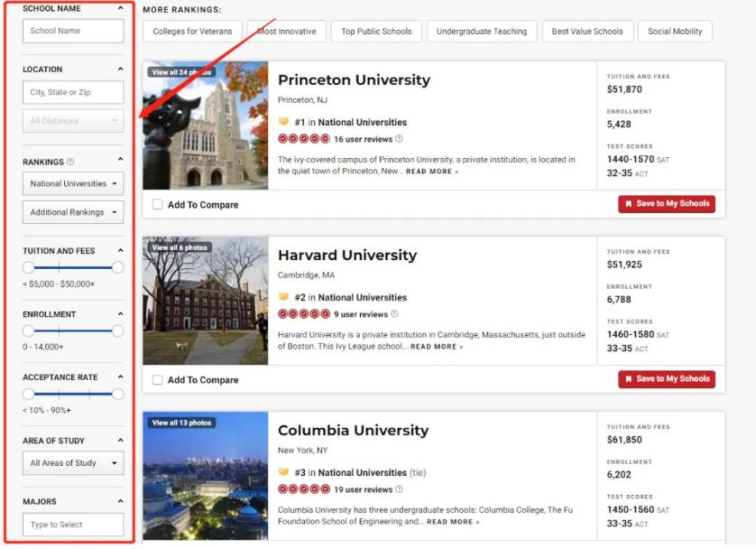Open the Princeton University campus photo
The width and height of the screenshot is (756, 549).
(x=206, y=126)
